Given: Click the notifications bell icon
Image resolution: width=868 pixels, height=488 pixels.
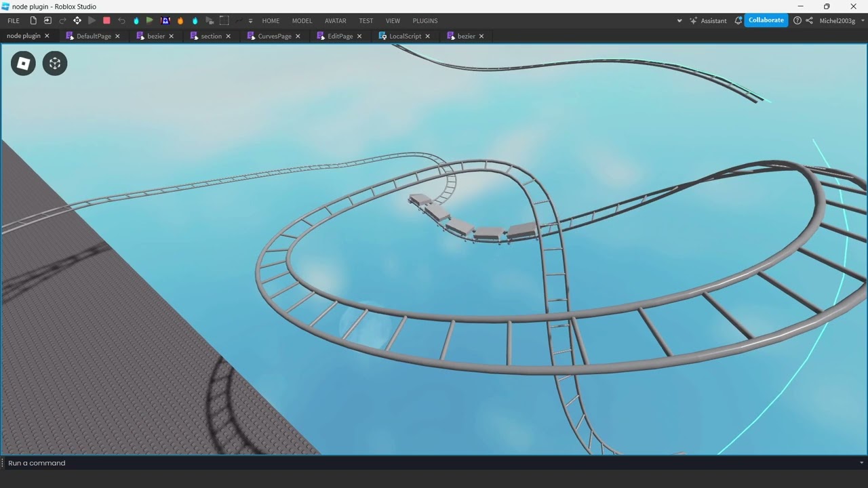Looking at the screenshot, I should click(738, 20).
